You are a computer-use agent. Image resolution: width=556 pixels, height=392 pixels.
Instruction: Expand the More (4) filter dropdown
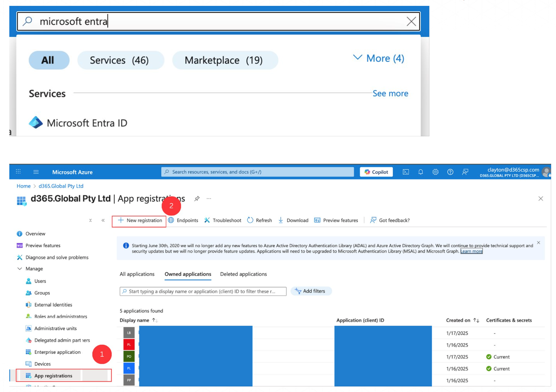378,58
